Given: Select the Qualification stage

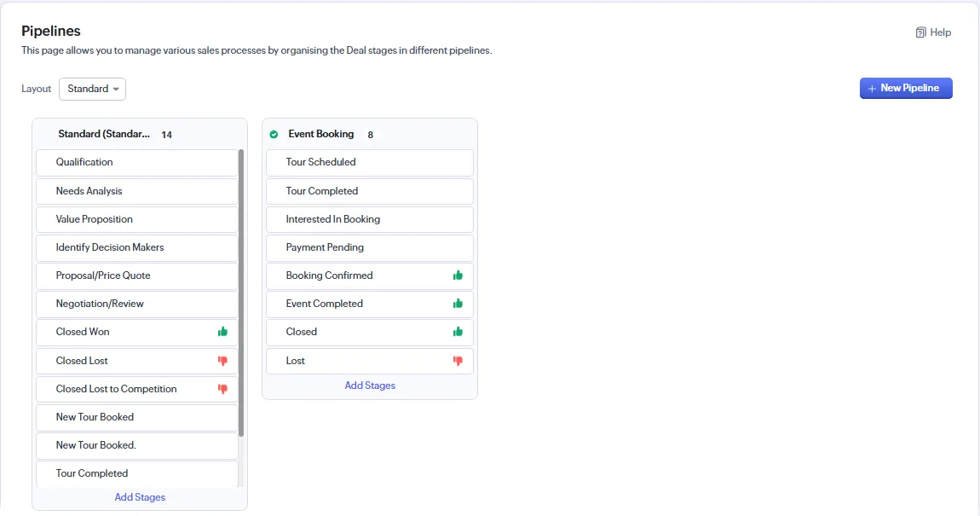Looking at the screenshot, I should coord(137,163).
